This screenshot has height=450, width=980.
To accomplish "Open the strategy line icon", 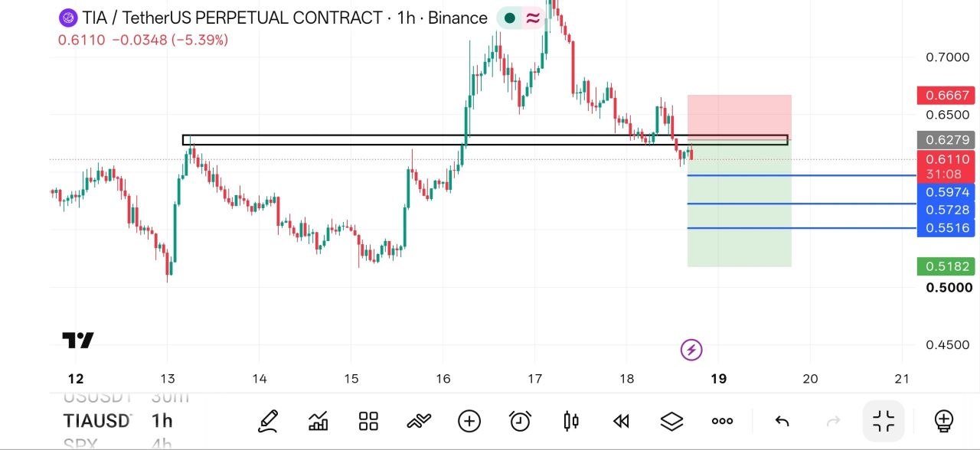I will (x=419, y=421).
